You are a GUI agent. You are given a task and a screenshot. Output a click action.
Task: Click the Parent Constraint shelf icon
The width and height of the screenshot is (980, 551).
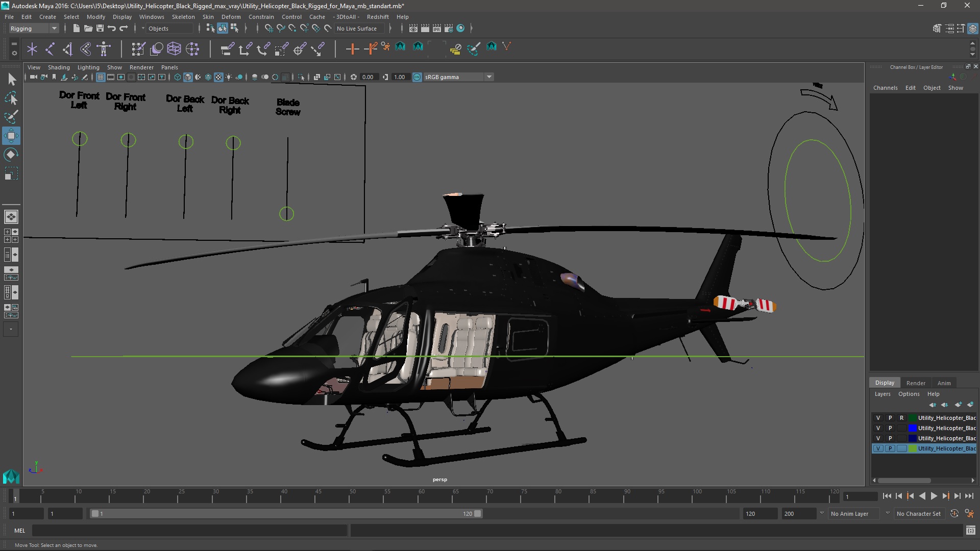pyautogui.click(x=227, y=49)
